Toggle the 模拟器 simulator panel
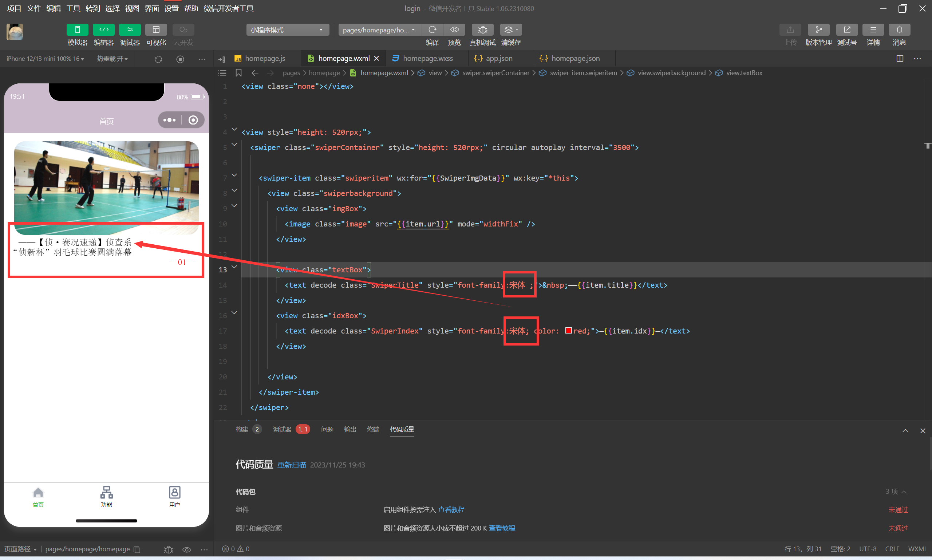Viewport: 932px width, 560px height. (77, 29)
